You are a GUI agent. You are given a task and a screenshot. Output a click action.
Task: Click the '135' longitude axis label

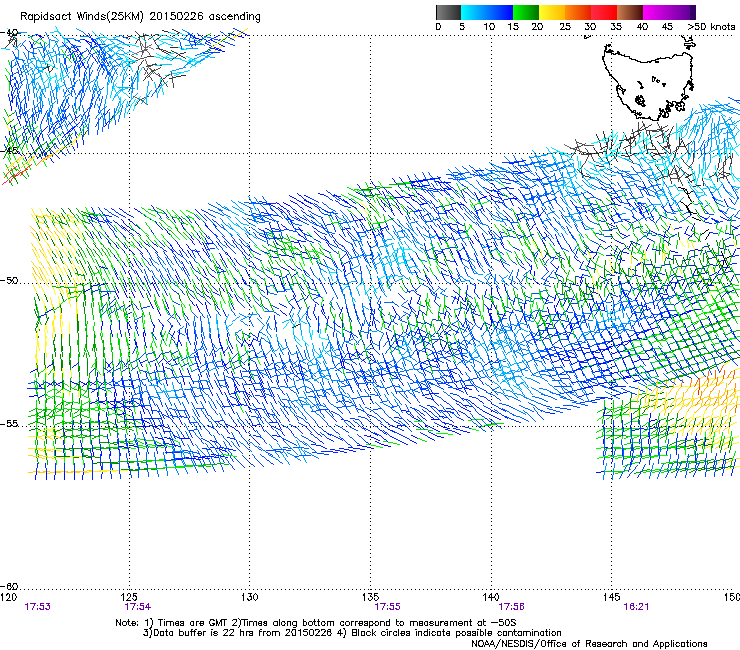(x=370, y=597)
